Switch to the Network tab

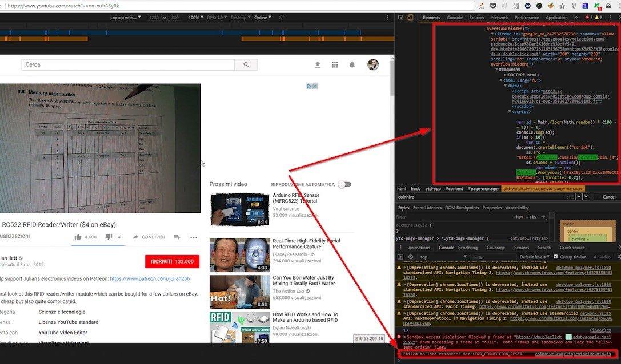pos(499,18)
